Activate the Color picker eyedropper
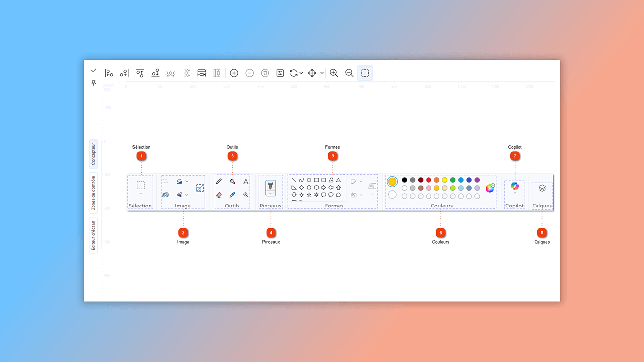The image size is (644, 362). tap(232, 194)
